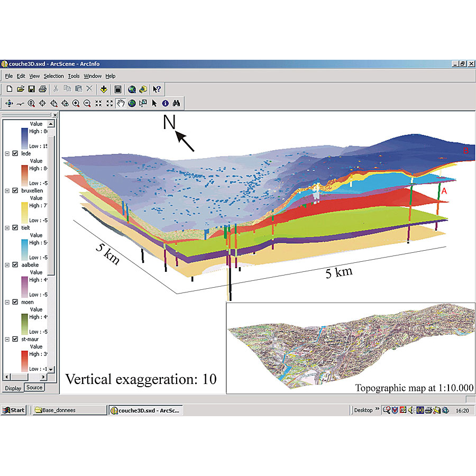This screenshot has width=476, height=476.
Task: Open the Selection menu
Action: pyautogui.click(x=53, y=76)
